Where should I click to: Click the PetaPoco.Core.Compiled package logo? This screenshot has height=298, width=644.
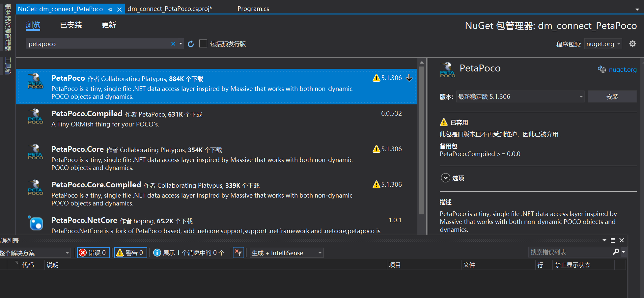click(x=35, y=188)
